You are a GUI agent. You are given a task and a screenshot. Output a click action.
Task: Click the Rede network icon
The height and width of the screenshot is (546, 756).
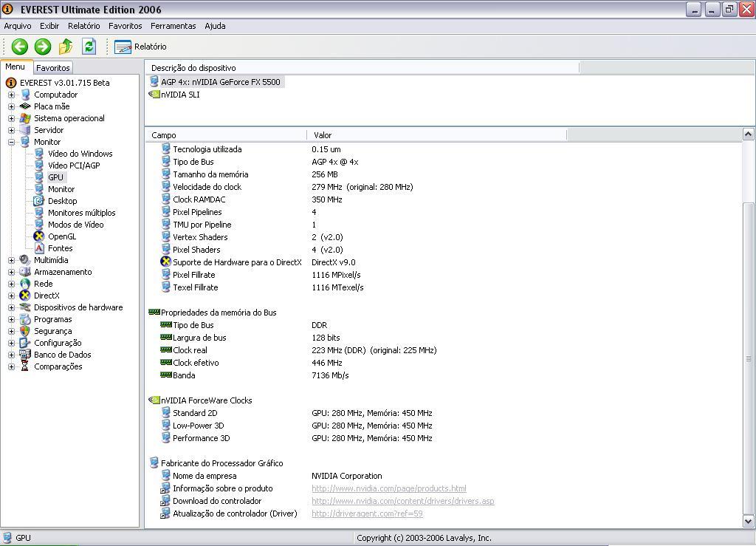(x=25, y=284)
